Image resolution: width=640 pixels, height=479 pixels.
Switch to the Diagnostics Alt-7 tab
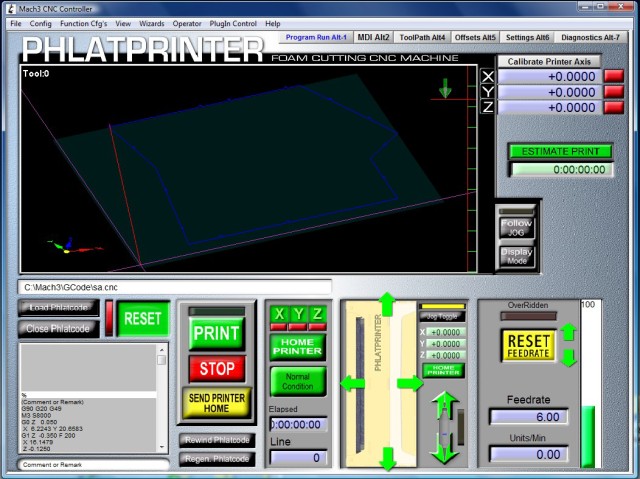[590, 37]
